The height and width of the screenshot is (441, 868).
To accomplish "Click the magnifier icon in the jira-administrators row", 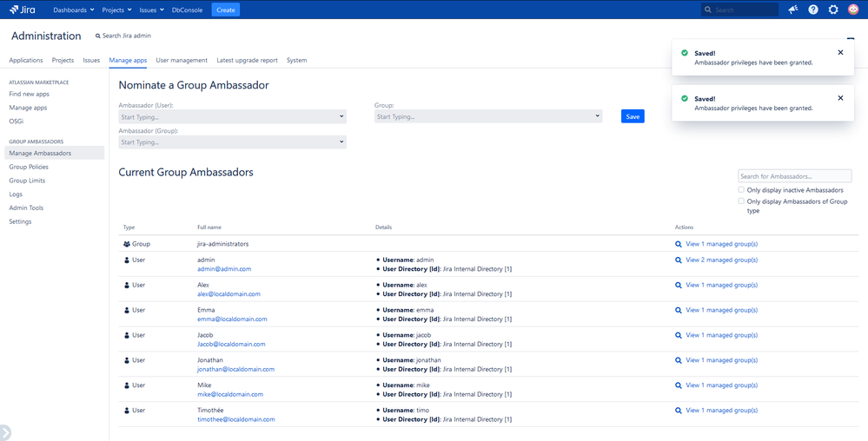I will [x=678, y=244].
